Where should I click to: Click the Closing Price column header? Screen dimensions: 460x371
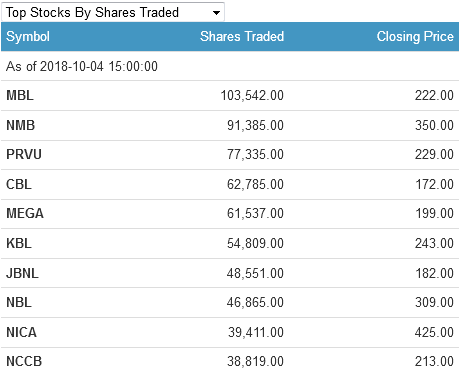click(415, 36)
